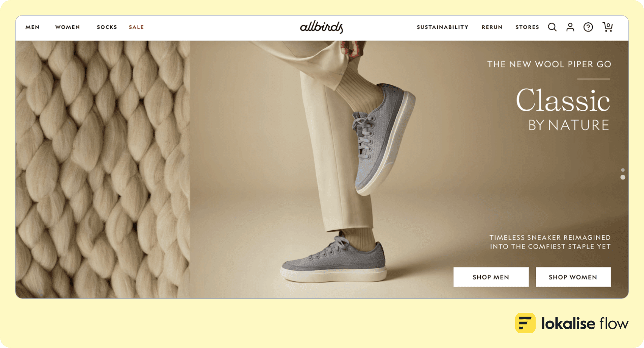Click the help question mark icon
The width and height of the screenshot is (644, 348).
(588, 27)
